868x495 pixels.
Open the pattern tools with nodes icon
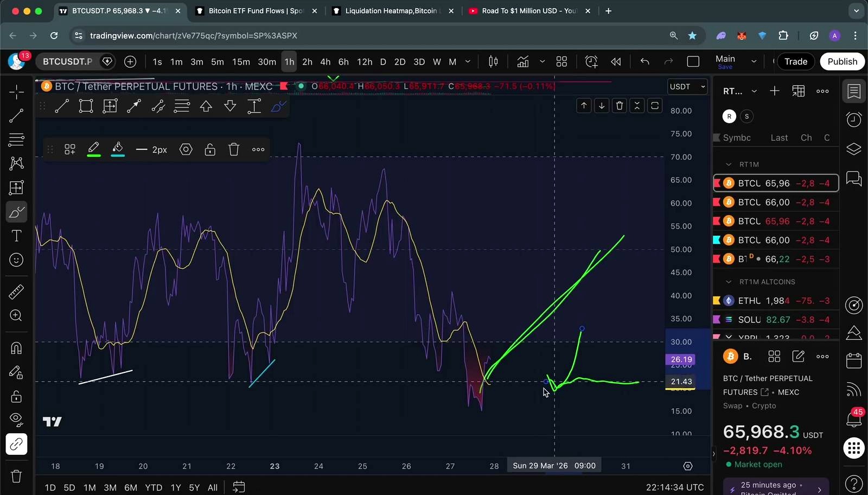(16, 163)
